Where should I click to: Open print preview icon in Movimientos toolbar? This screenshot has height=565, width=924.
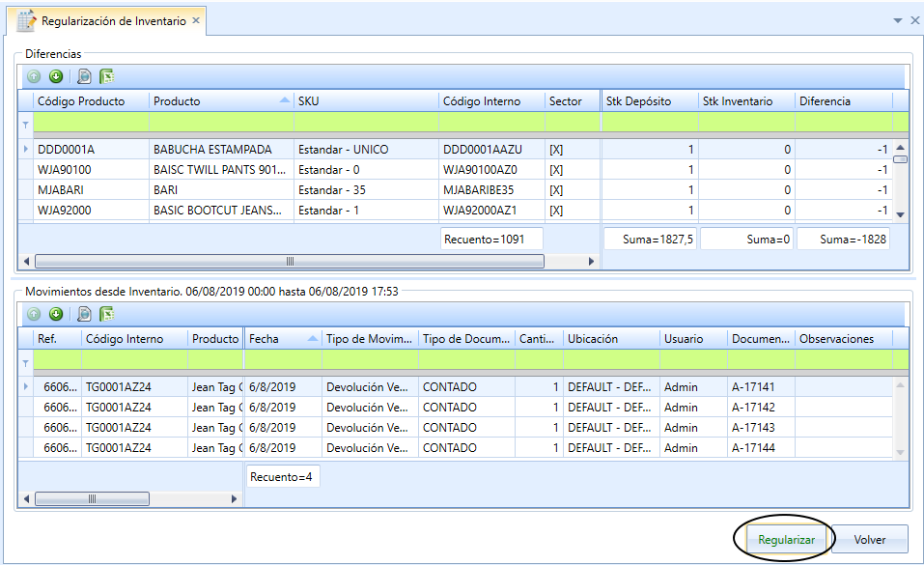point(84,314)
